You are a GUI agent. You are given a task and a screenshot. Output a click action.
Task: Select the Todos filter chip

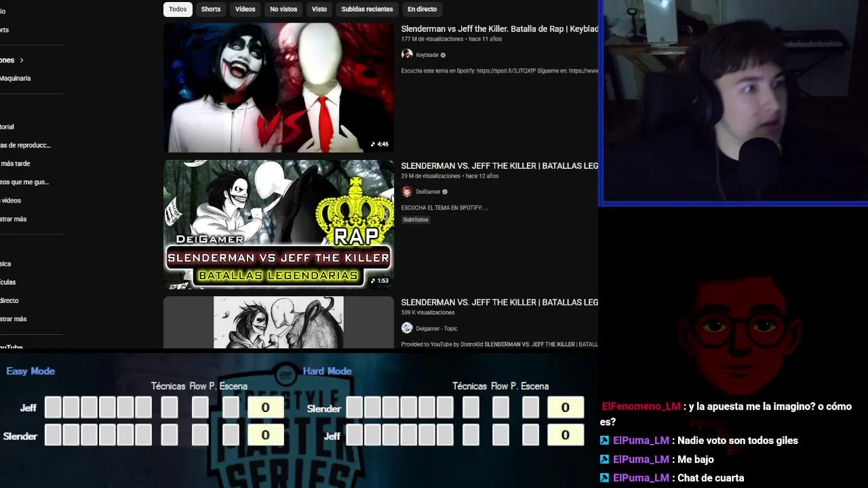pos(178,9)
